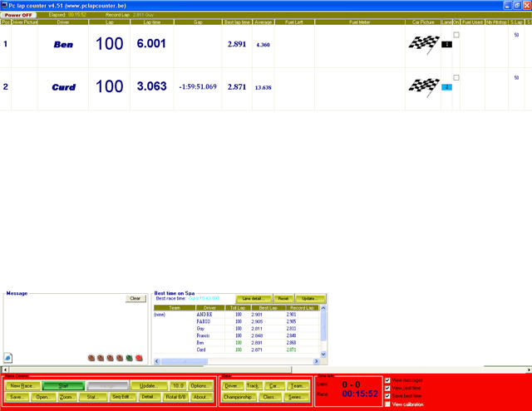Click Update in Race Control
This screenshot has width=532, height=411.
pos(149,386)
